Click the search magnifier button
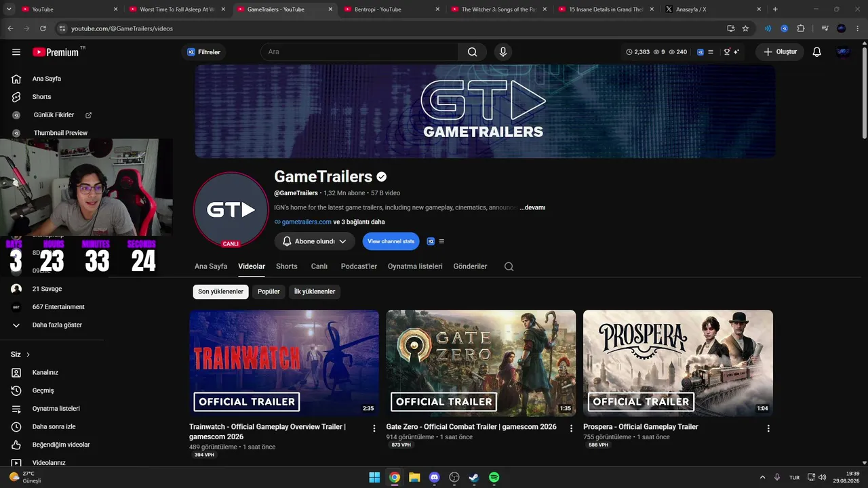 point(472,52)
